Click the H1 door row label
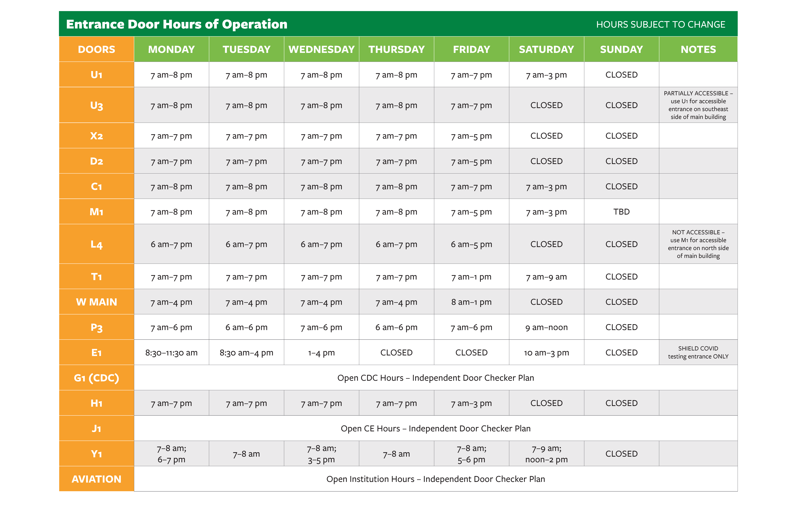798x532 pixels. pos(97,403)
